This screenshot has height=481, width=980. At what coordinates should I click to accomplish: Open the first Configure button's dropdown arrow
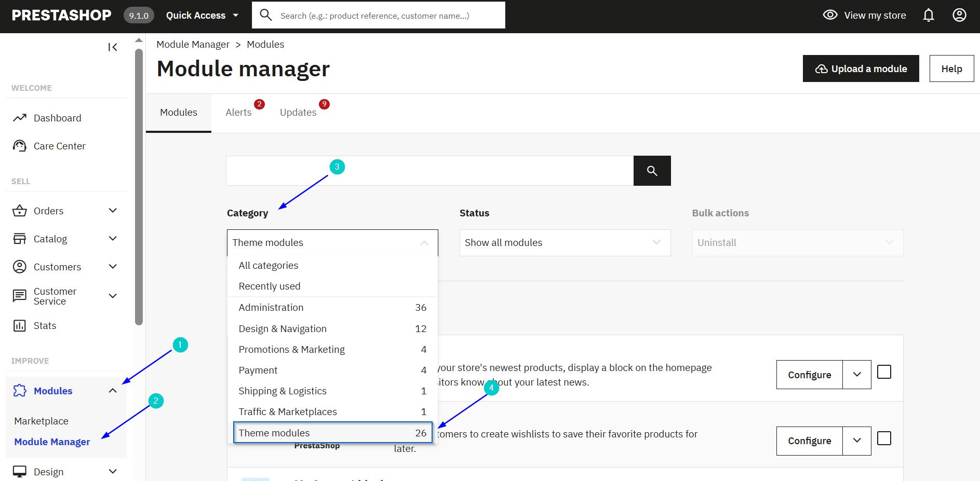pos(857,375)
